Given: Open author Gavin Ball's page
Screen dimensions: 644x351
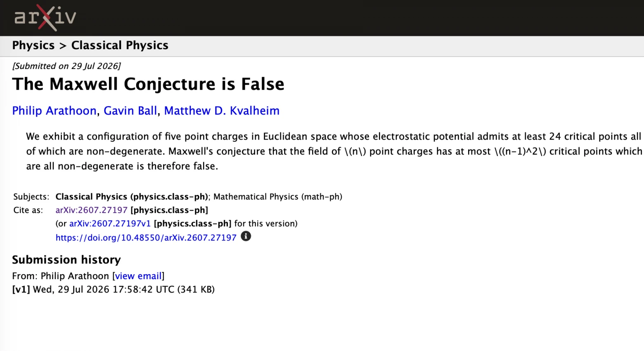Looking at the screenshot, I should click(x=130, y=111).
